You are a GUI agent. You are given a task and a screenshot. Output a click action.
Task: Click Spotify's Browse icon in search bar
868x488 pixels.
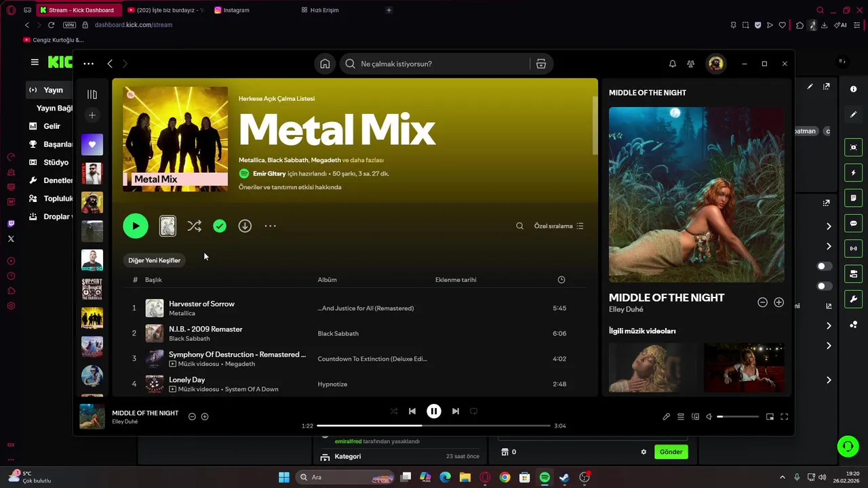coord(541,64)
